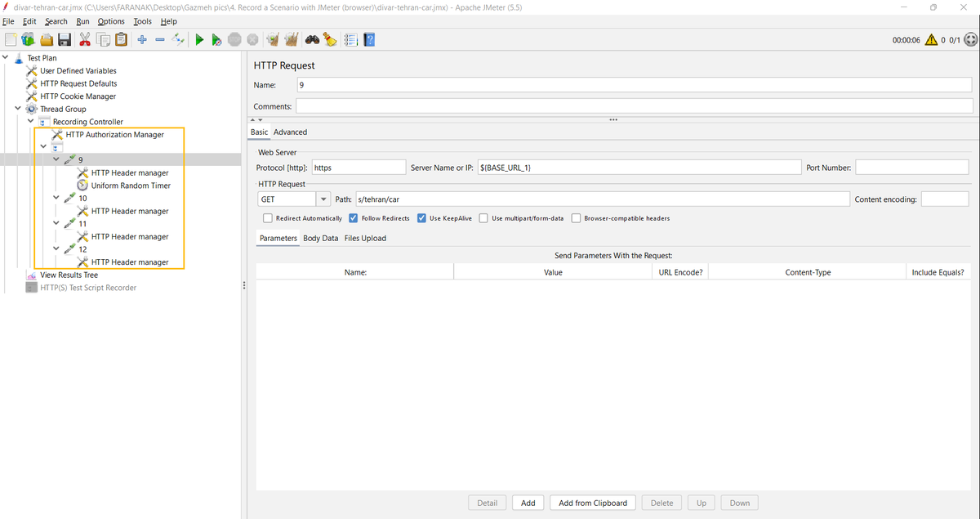Collapse the Thread Group node arrow
This screenshot has width=980, height=519.
[x=18, y=109]
